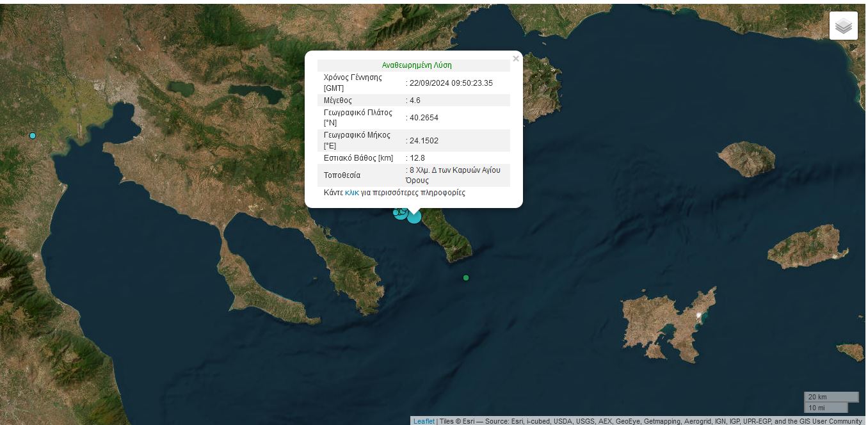
Task: Follow the κλικ link for more information
Action: click(351, 193)
